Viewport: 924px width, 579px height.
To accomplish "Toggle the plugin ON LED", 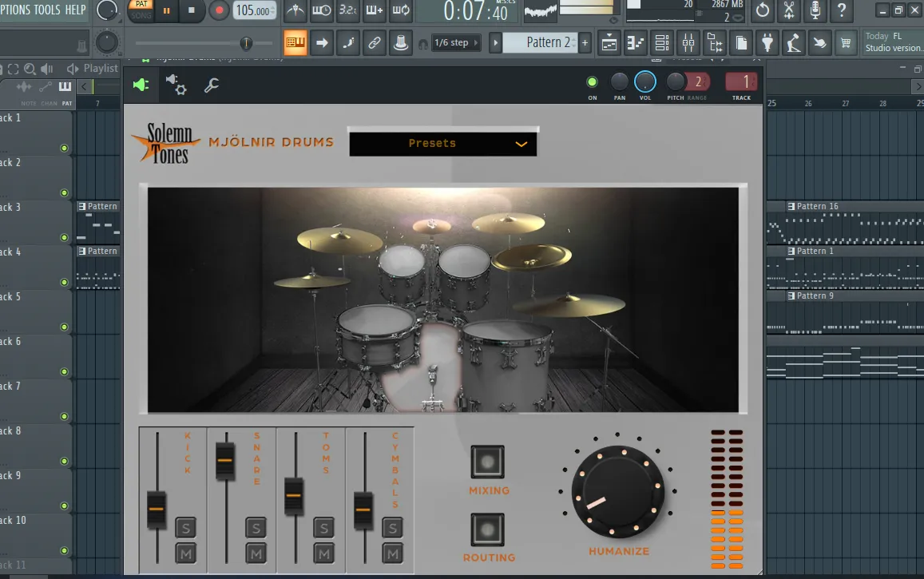I will (x=593, y=82).
